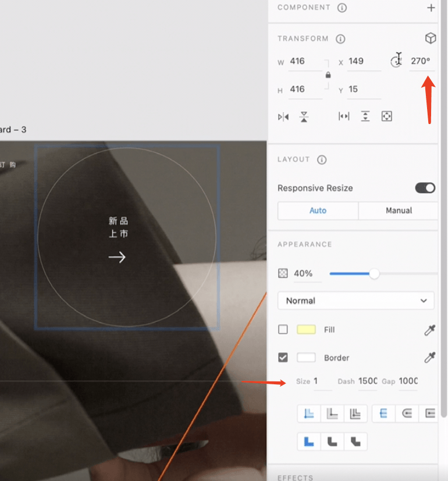The width and height of the screenshot is (448, 481).
Task: Turn off Responsive Resize switch
Action: (x=425, y=188)
